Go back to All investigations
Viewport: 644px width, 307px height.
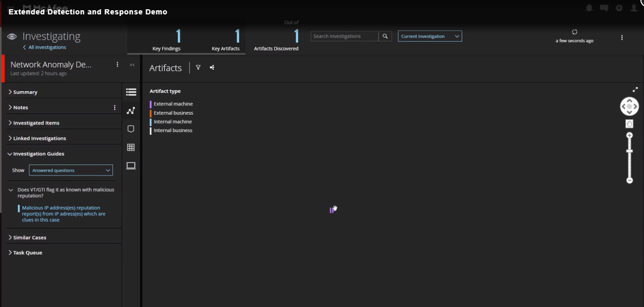coord(45,47)
